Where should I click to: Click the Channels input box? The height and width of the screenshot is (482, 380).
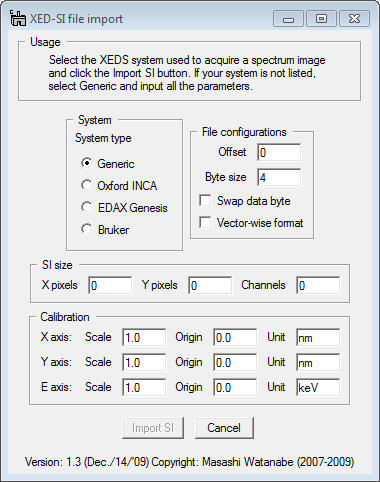click(318, 285)
